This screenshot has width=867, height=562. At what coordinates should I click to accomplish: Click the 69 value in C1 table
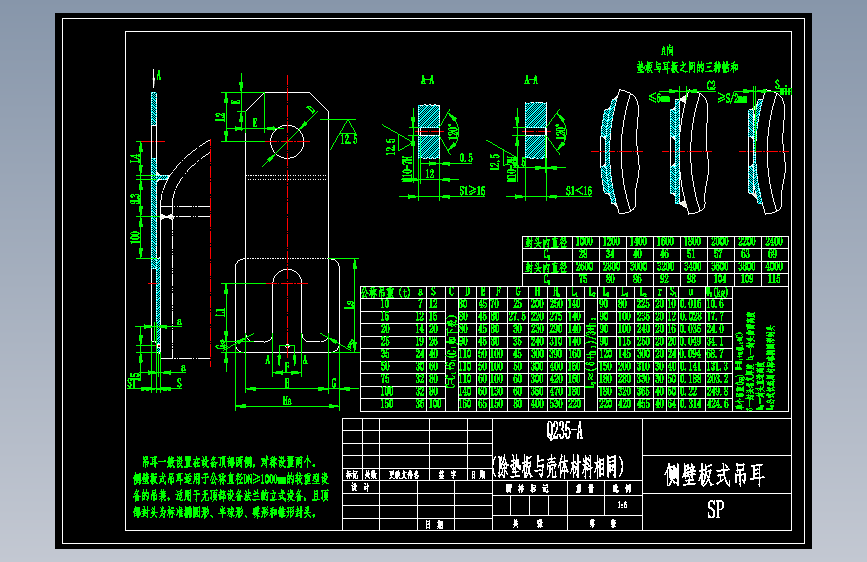[x=772, y=254]
